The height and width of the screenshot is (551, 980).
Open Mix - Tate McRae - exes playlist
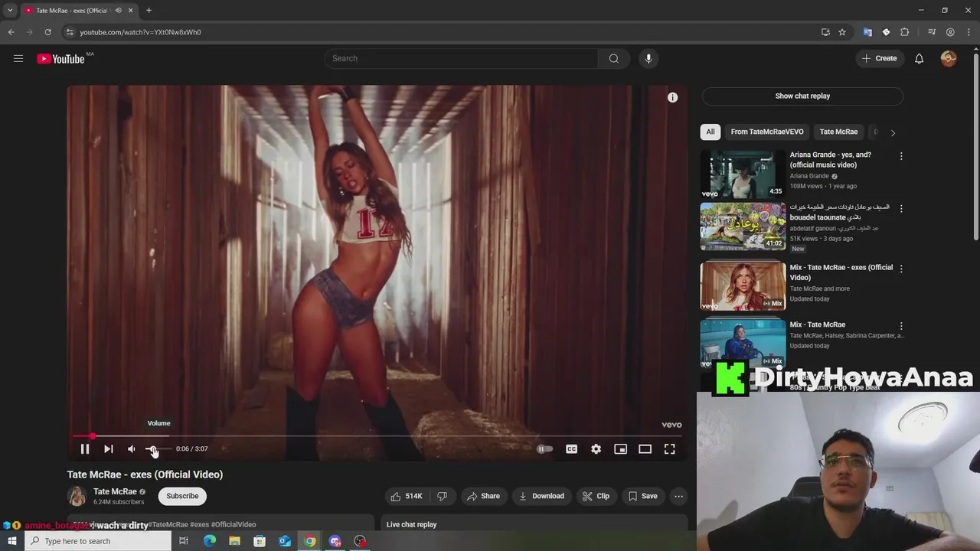[743, 286]
